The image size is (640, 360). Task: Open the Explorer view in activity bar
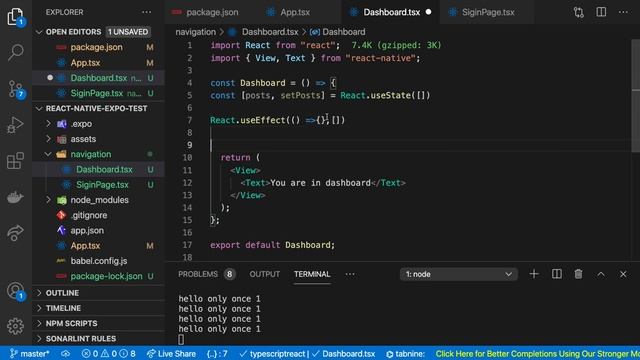pos(16,17)
